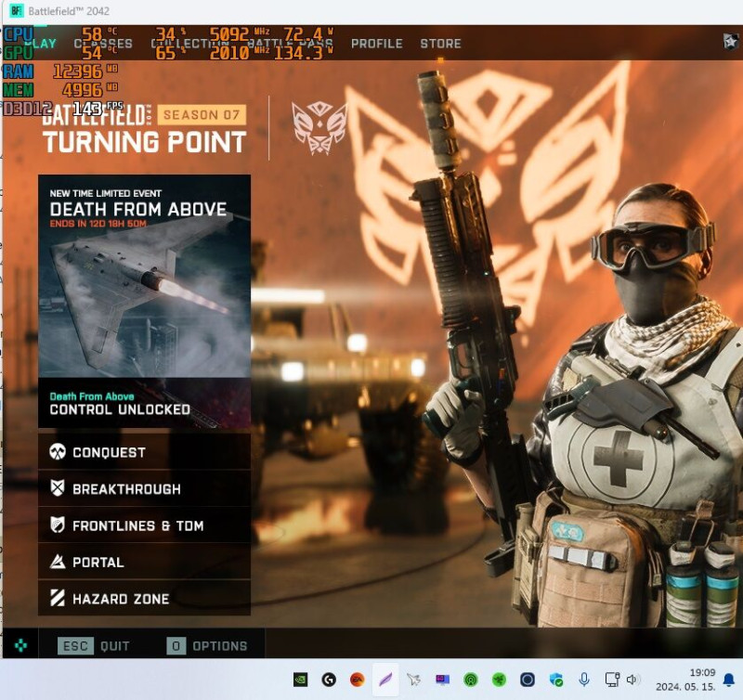Select FRONTLINES & TDM mode
Screen dimensions: 743x700
[145, 525]
